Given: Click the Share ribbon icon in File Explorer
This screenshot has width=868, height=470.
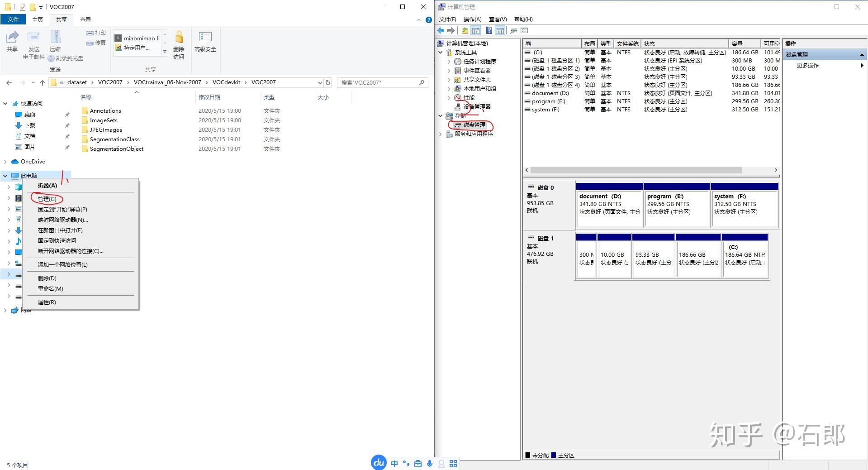Looking at the screenshot, I should coord(12,37).
